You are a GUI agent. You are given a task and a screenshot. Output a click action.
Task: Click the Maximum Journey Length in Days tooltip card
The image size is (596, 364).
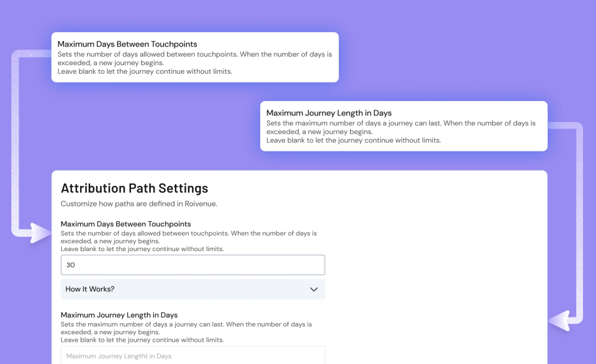tap(404, 126)
